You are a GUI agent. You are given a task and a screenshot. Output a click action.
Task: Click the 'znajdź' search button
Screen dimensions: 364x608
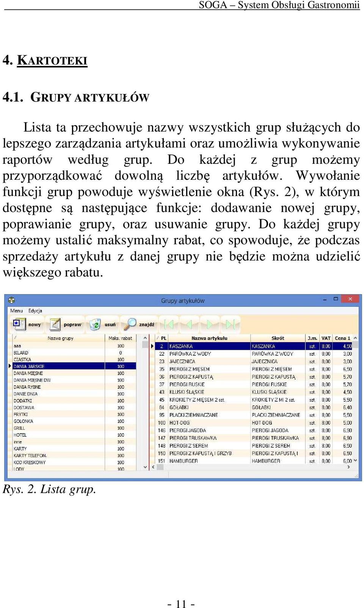click(140, 325)
